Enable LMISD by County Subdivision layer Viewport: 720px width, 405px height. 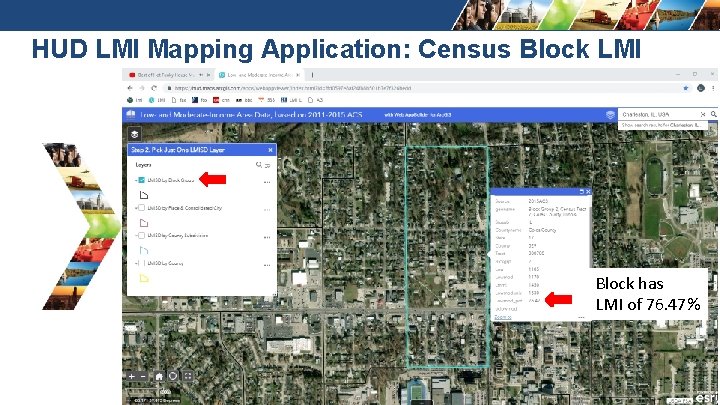click(x=141, y=235)
